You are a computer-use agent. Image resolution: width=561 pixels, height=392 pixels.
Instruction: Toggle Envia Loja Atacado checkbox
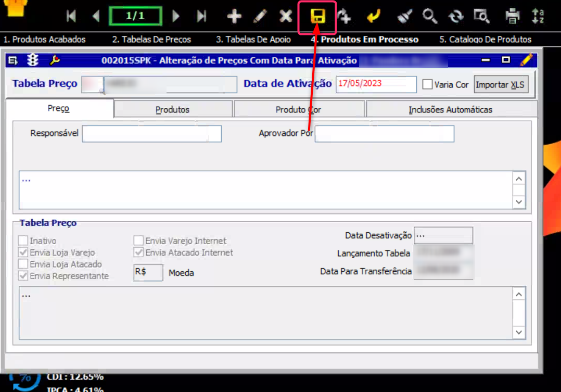23,264
